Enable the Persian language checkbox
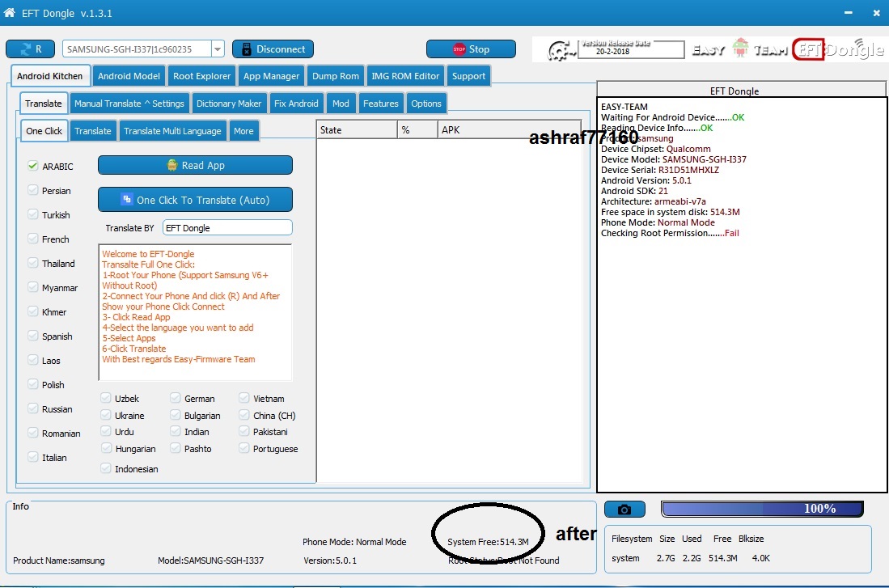Screen dimensions: 889x588 pos(33,190)
